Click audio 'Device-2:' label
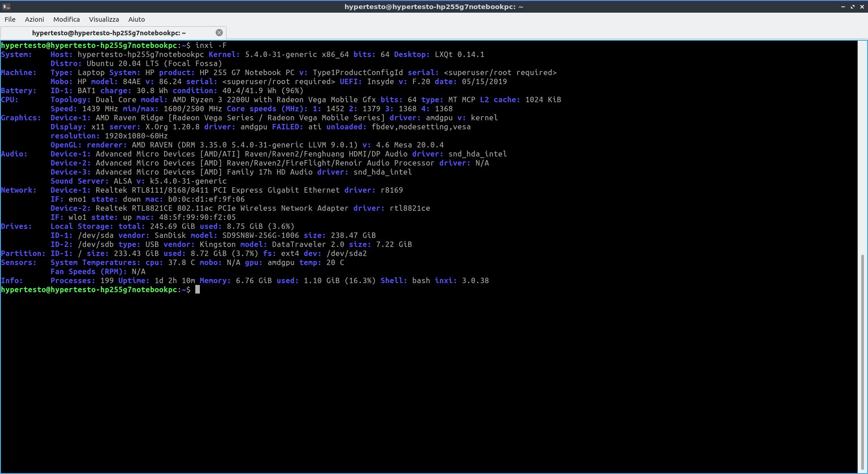This screenshot has width=868, height=474. [71, 163]
